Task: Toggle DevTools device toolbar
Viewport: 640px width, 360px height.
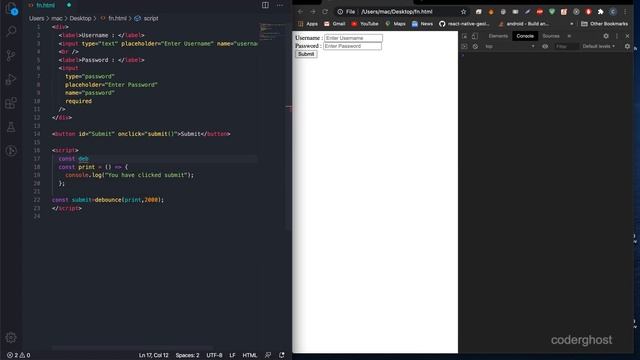Action: 475,36
